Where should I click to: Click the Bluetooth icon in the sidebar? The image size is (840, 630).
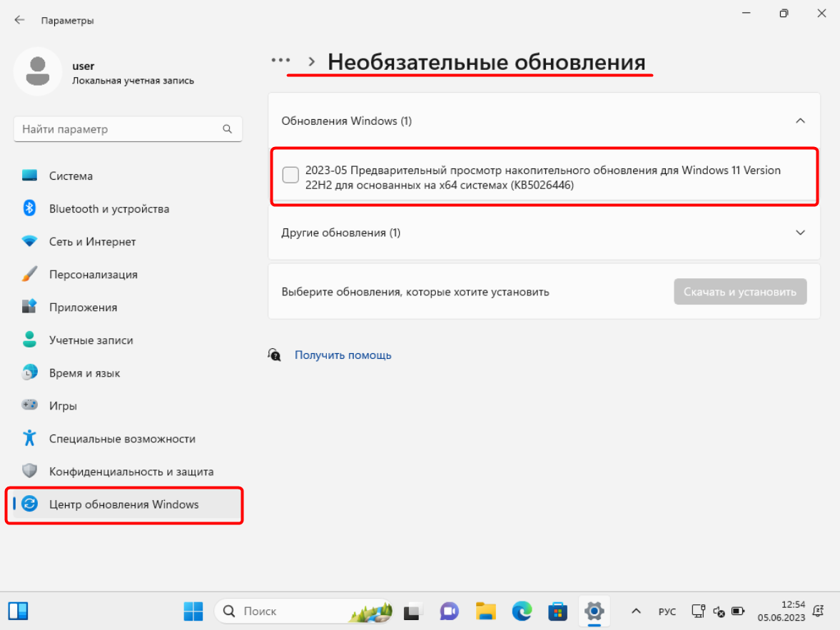tap(29, 208)
